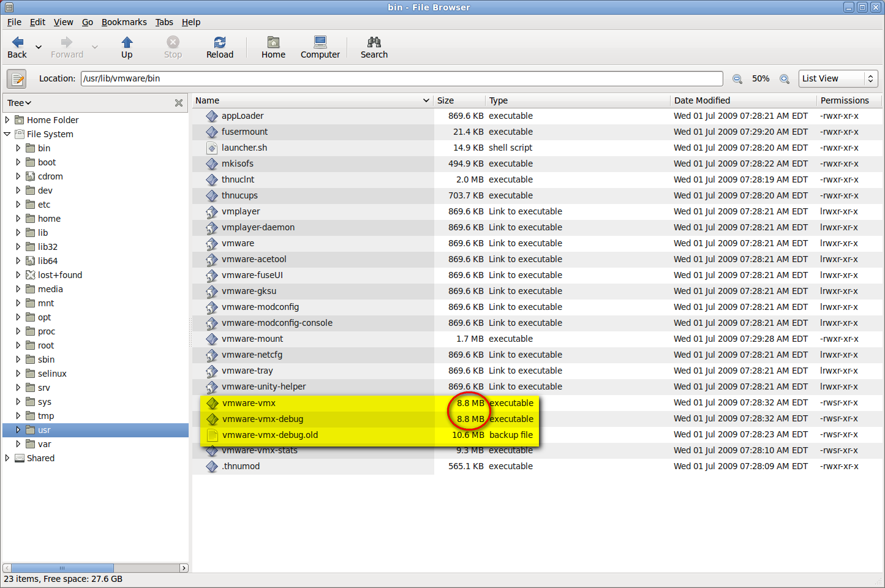Select the lib64 folder in tree

[48, 261]
